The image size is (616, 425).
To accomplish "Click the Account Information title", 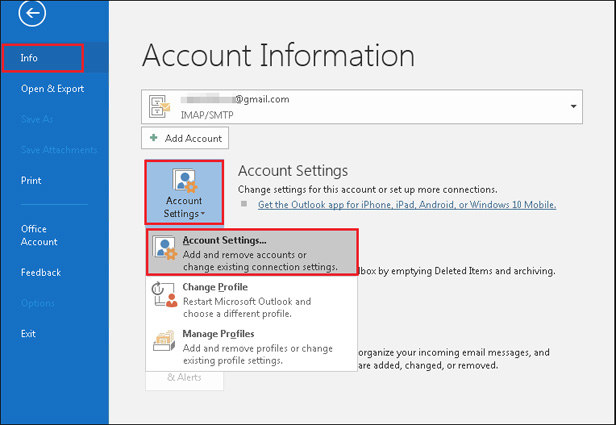I will pyautogui.click(x=279, y=56).
